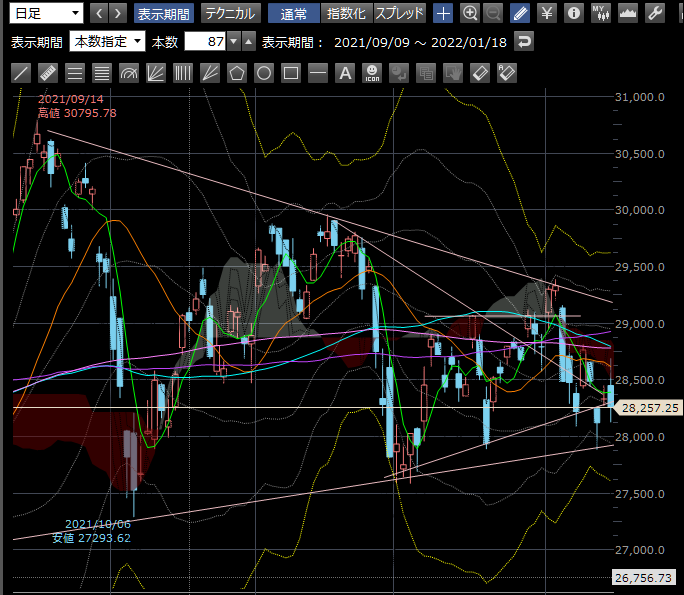Select the rectangle drawing tool

click(291, 73)
